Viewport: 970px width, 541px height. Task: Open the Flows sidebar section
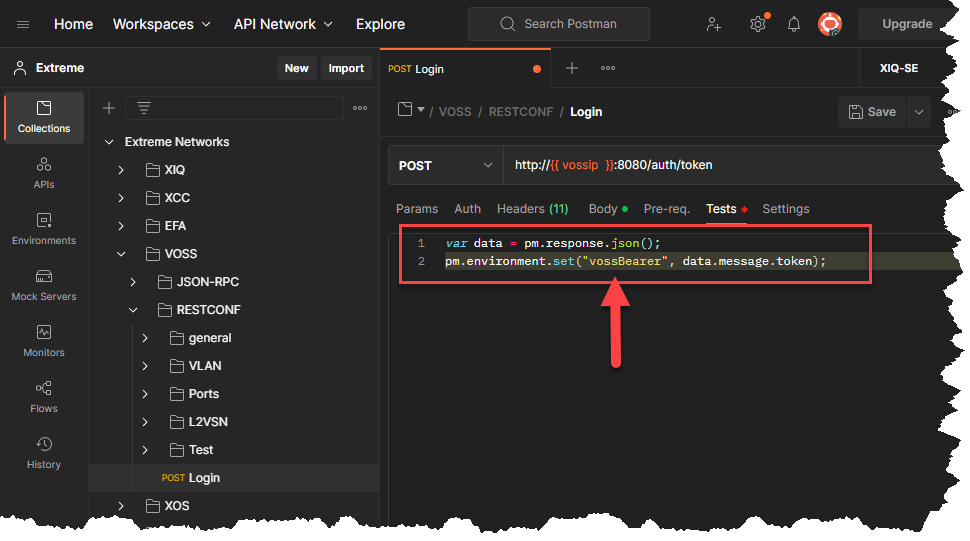tap(44, 397)
